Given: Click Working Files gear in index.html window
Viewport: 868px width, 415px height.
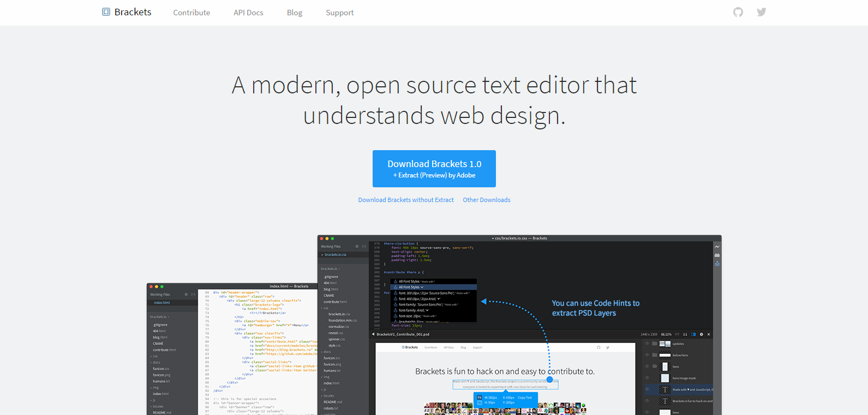Looking at the screenshot, I should (x=186, y=294).
